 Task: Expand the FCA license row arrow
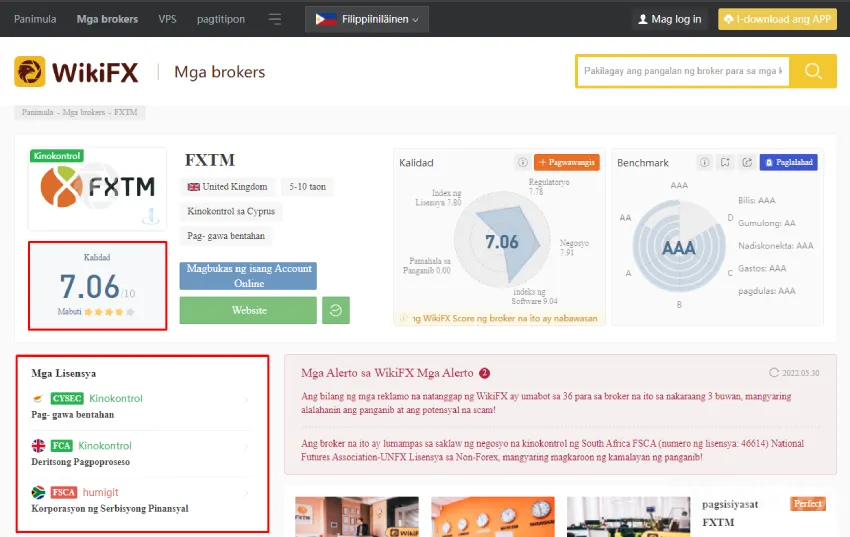[246, 447]
